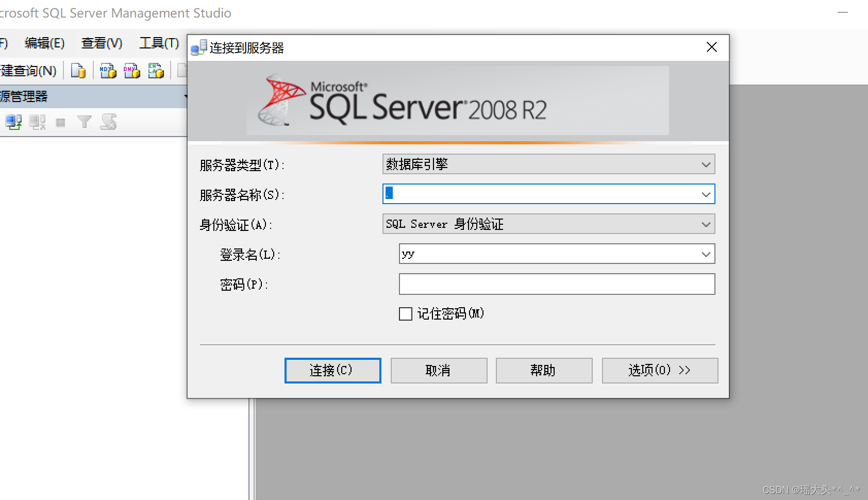Screen dimensions: 868x500
Task: Open the 编辑(E) menu
Action: pyautogui.click(x=44, y=43)
